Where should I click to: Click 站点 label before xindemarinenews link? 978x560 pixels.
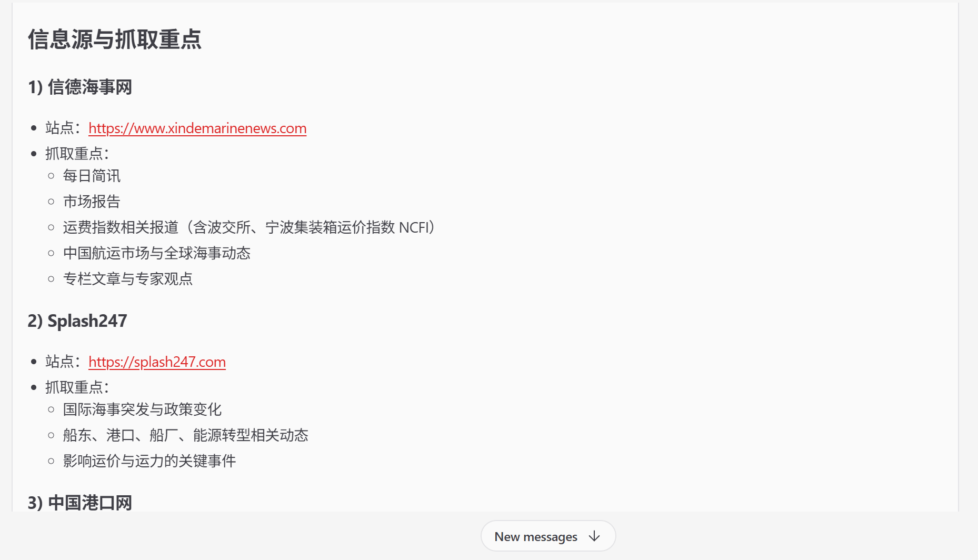(62, 128)
